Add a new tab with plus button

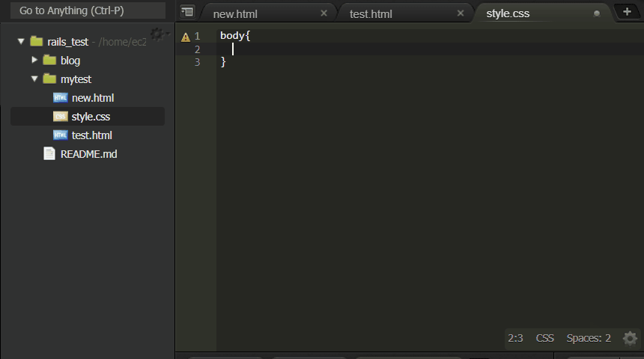pos(627,12)
